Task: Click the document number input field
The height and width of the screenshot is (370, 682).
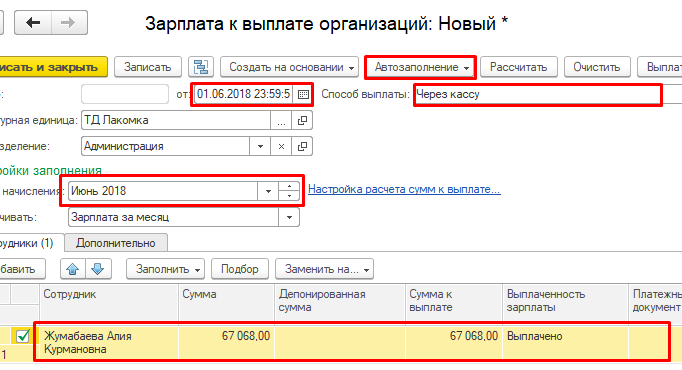Action: (x=125, y=94)
